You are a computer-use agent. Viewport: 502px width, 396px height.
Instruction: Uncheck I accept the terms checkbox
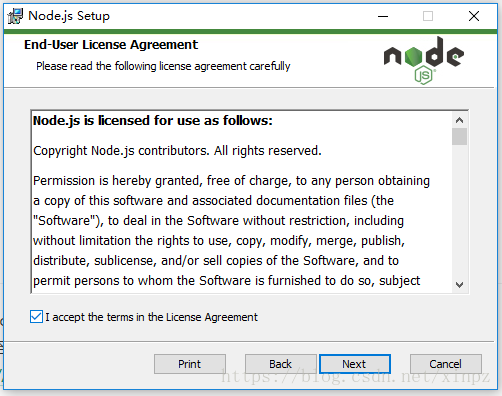pyautogui.click(x=36, y=317)
